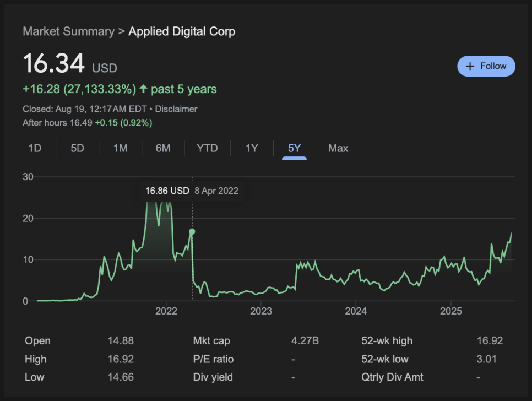
Task: Click the 16.86 USD chart tooltip
Action: coord(192,191)
